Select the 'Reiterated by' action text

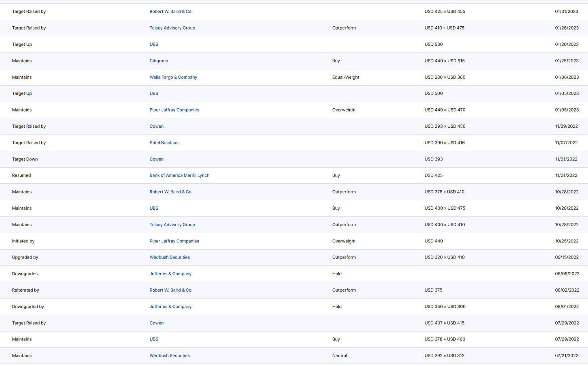(25, 290)
